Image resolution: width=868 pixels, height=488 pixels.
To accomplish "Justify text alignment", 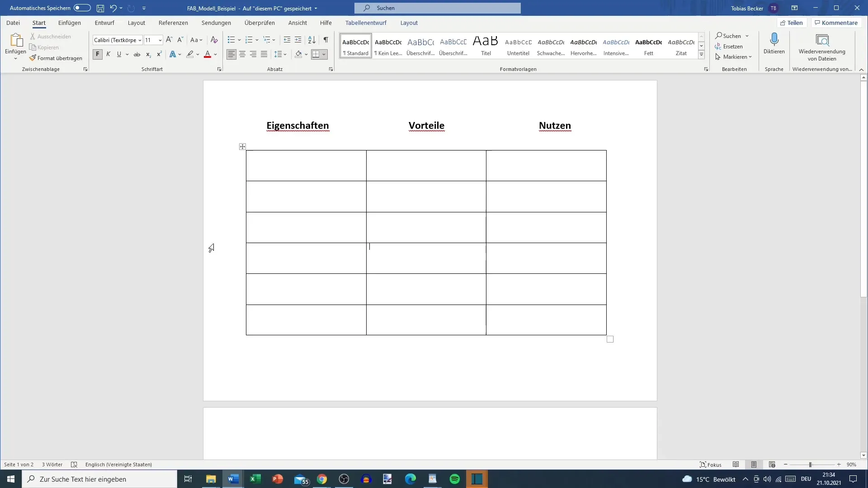I will tap(264, 54).
